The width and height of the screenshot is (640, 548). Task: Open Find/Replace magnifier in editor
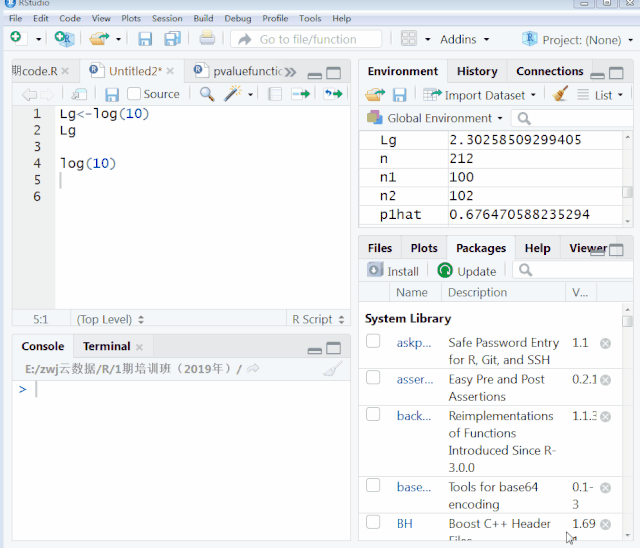pos(207,94)
